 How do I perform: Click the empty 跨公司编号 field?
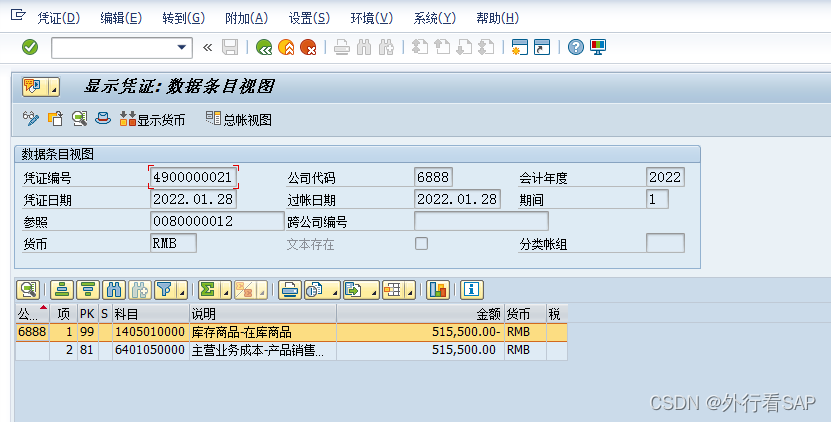[481, 221]
